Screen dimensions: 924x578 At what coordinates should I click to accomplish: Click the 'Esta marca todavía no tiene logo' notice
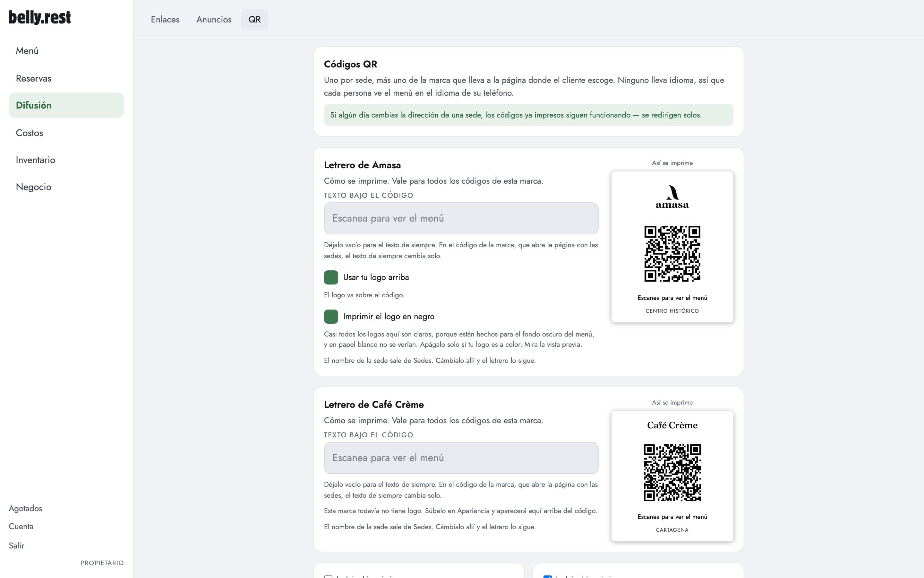(x=460, y=511)
